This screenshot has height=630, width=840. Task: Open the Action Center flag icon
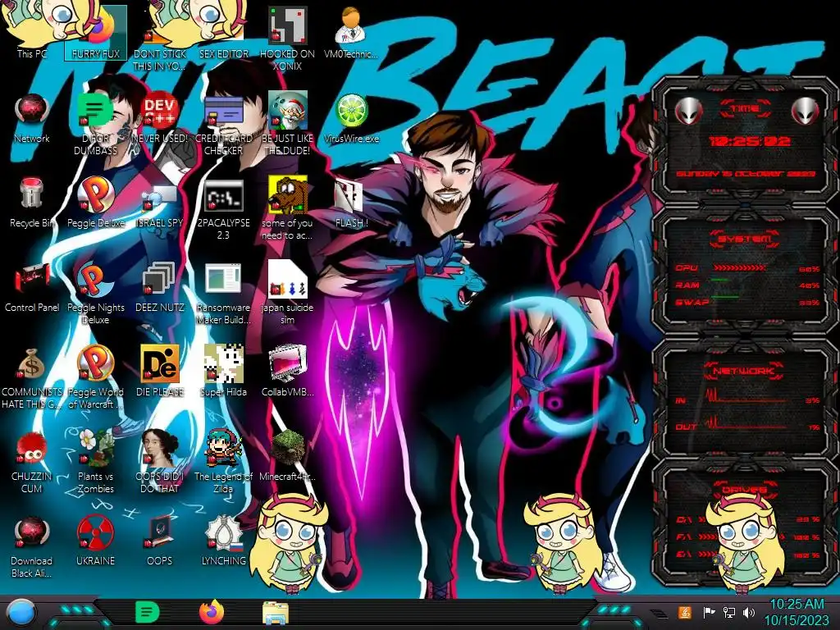point(709,612)
